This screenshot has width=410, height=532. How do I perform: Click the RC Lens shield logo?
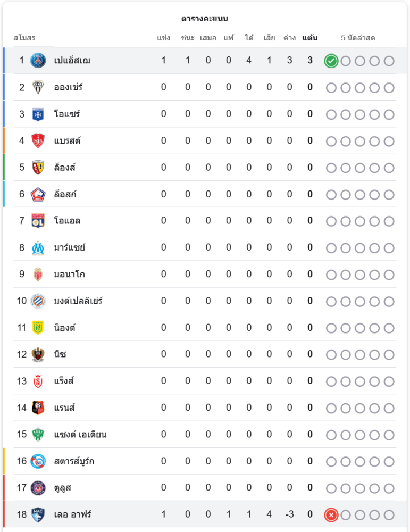(38, 168)
